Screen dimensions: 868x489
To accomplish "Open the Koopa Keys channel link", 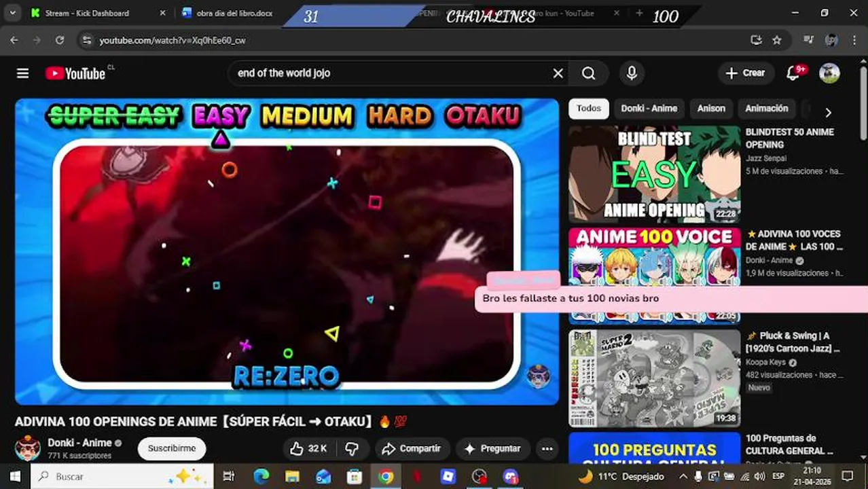I will click(765, 362).
